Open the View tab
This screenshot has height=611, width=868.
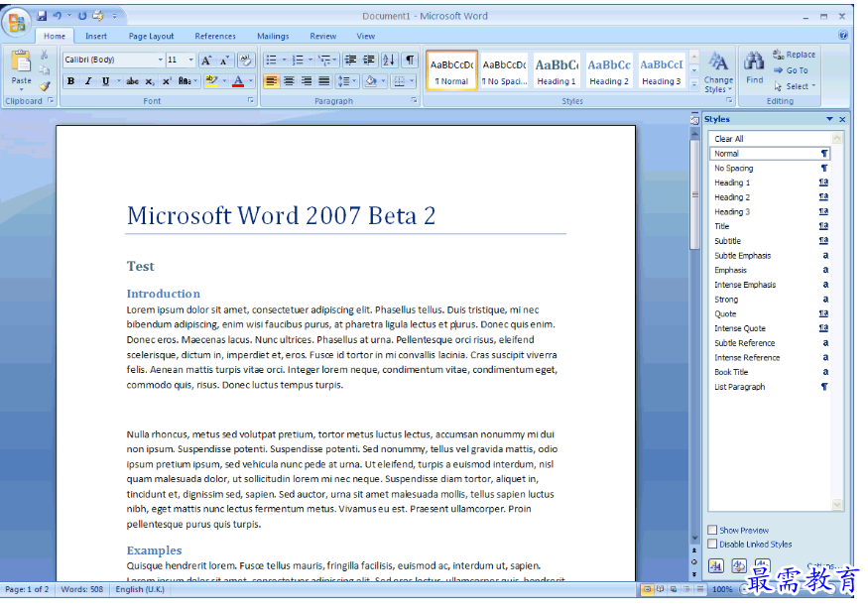pyautogui.click(x=365, y=36)
